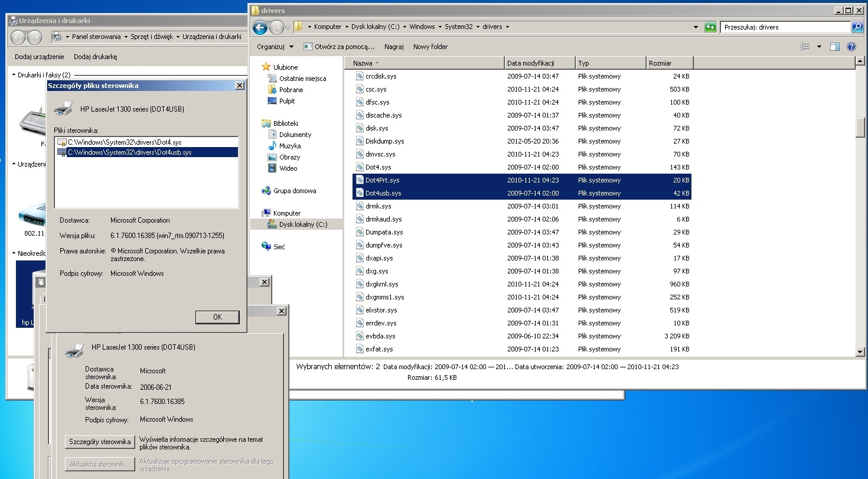The height and width of the screenshot is (479, 868).
Task: Open the help question mark icon
Action: point(851,47)
